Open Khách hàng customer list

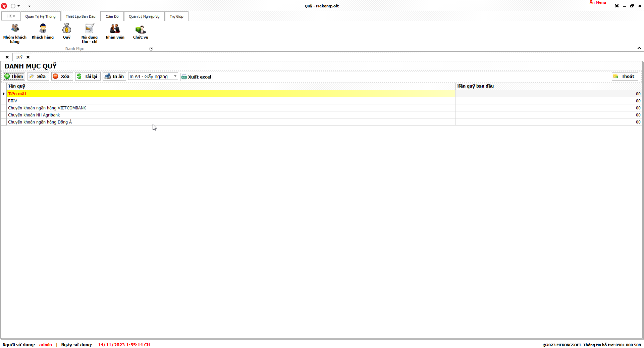pos(43,32)
